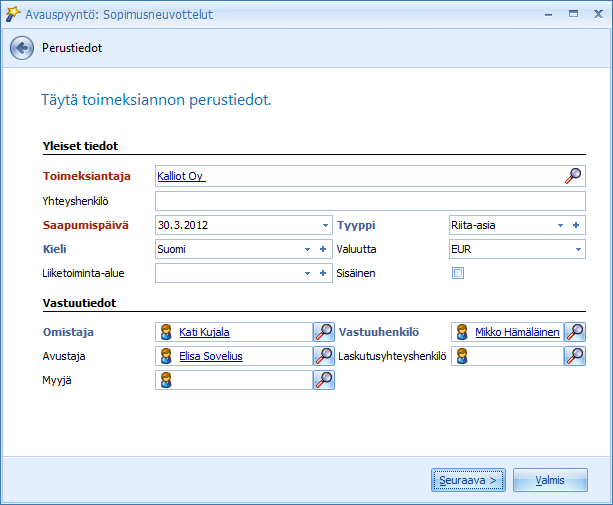This screenshot has width=613, height=505.
Task: Toggle the Sisäinen checkbox
Action: point(458,273)
